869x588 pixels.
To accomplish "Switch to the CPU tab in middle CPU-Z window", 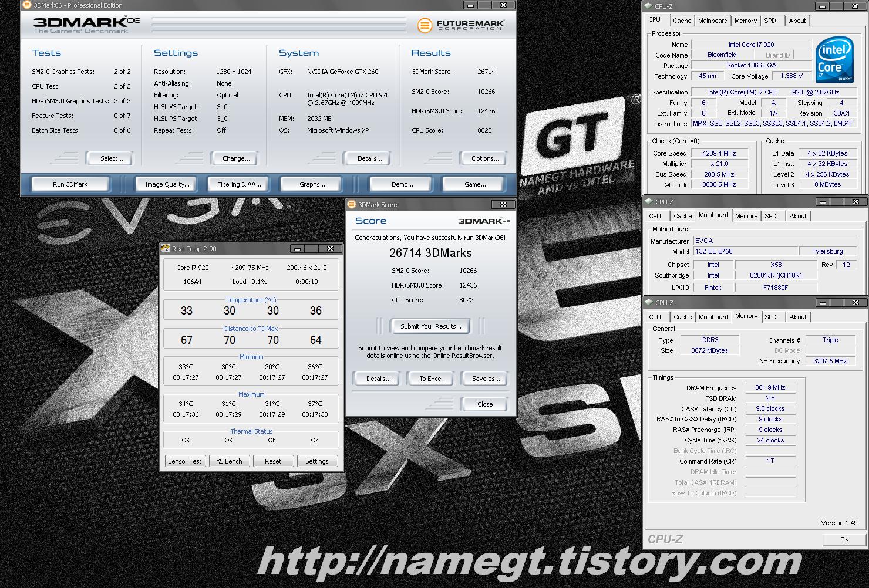I will click(655, 216).
